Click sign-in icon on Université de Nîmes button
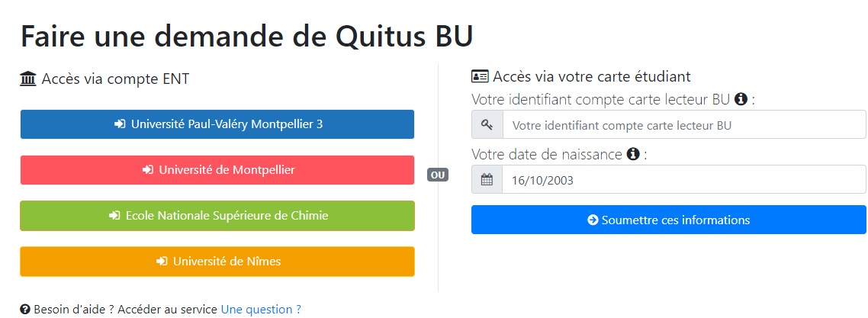Screen dimensions: 868x318 (x=162, y=261)
